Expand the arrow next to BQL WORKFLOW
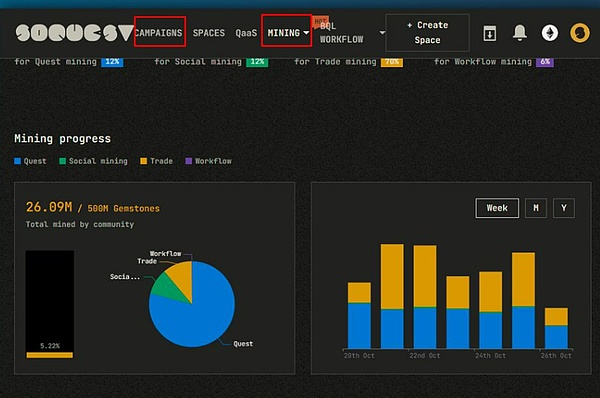This screenshot has width=600, height=398. [x=382, y=33]
